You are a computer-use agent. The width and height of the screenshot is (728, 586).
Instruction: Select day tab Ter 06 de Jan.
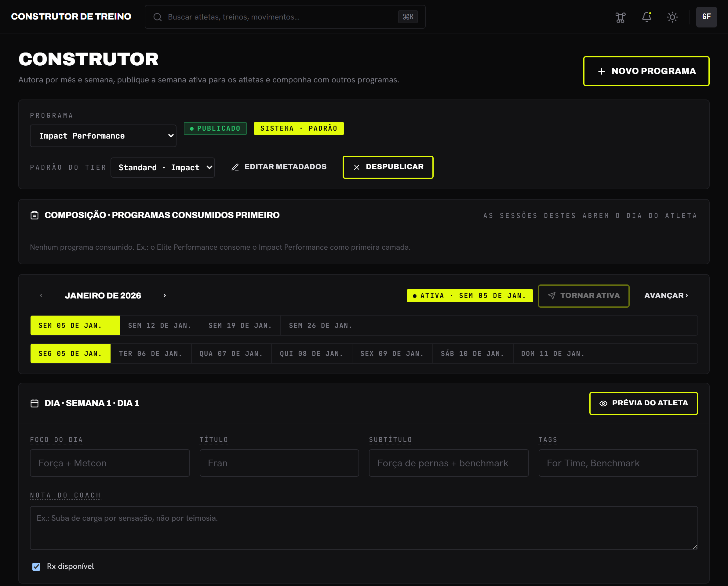click(151, 353)
